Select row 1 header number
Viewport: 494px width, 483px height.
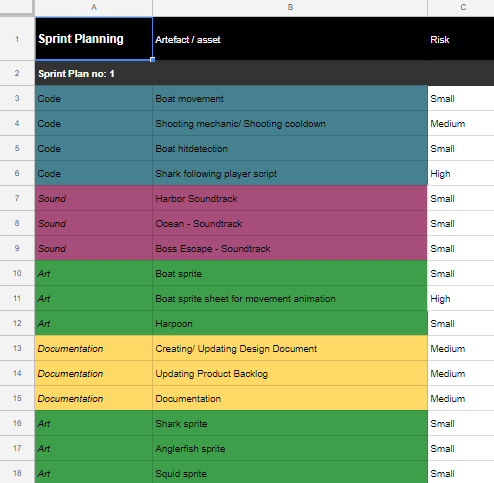point(17,39)
